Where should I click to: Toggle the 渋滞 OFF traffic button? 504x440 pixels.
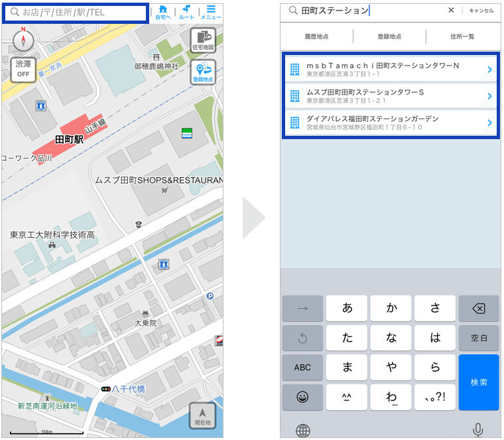click(23, 70)
